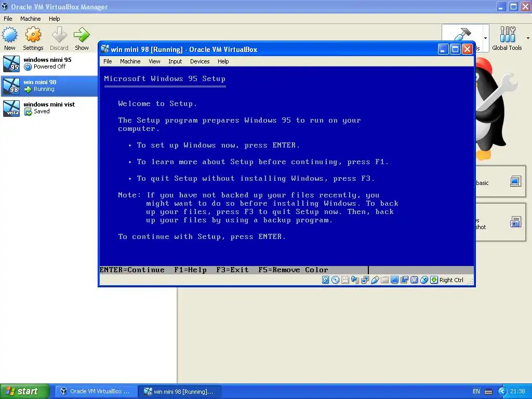This screenshot has width=532, height=399.
Task: Open the Windows Start menu
Action: point(25,392)
